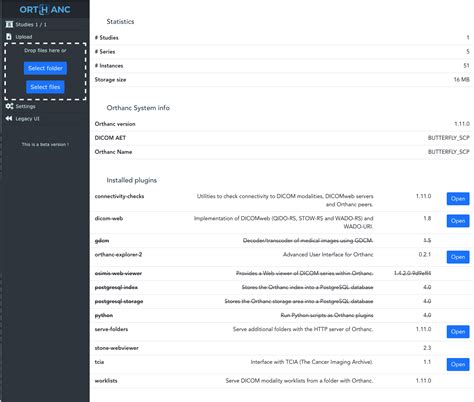The image size is (474, 402).
Task: Click the 'osimis-web-viewer' plugin name
Action: (x=118, y=273)
